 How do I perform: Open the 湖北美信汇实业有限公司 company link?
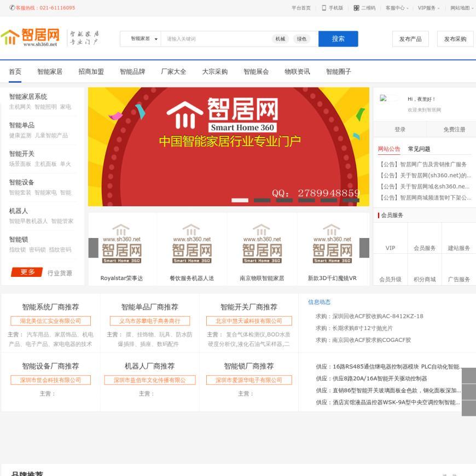51,321
